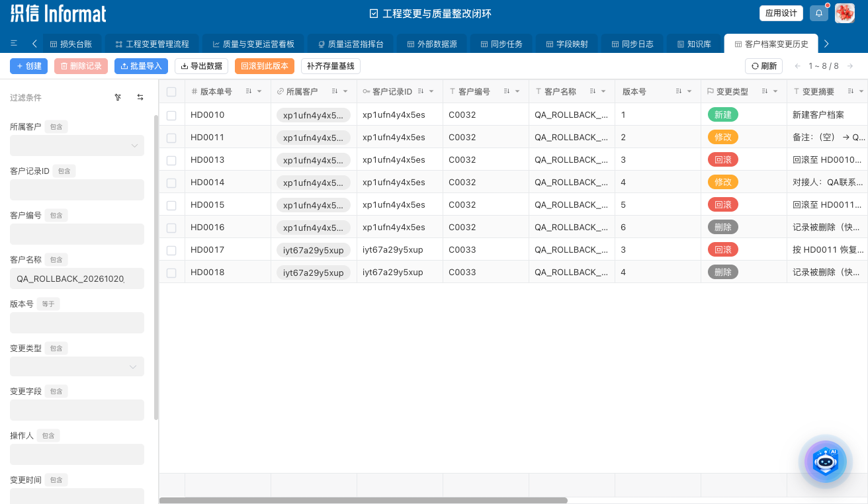The height and width of the screenshot is (504, 868).
Task: Open the notification bell icon
Action: click(819, 13)
